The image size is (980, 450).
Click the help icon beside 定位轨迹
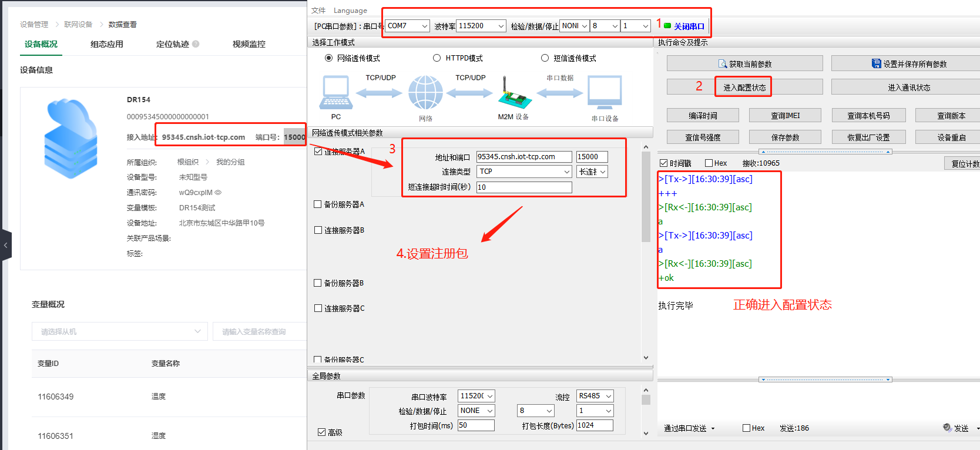pos(196,44)
